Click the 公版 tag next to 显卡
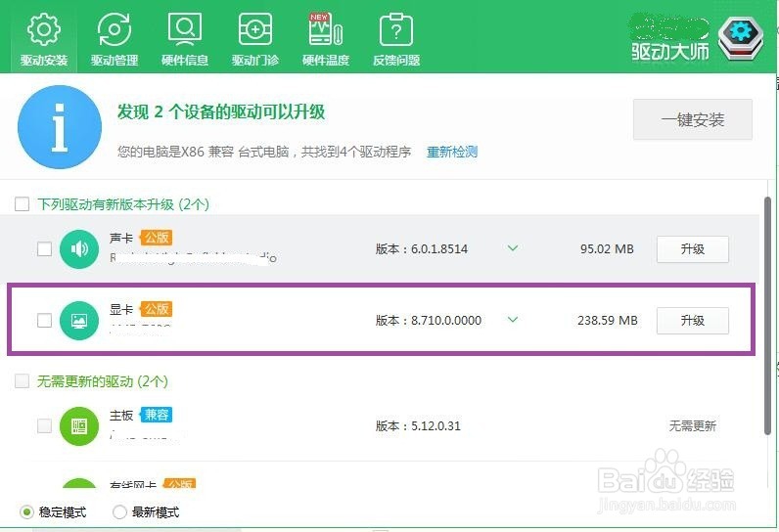 pyautogui.click(x=156, y=309)
